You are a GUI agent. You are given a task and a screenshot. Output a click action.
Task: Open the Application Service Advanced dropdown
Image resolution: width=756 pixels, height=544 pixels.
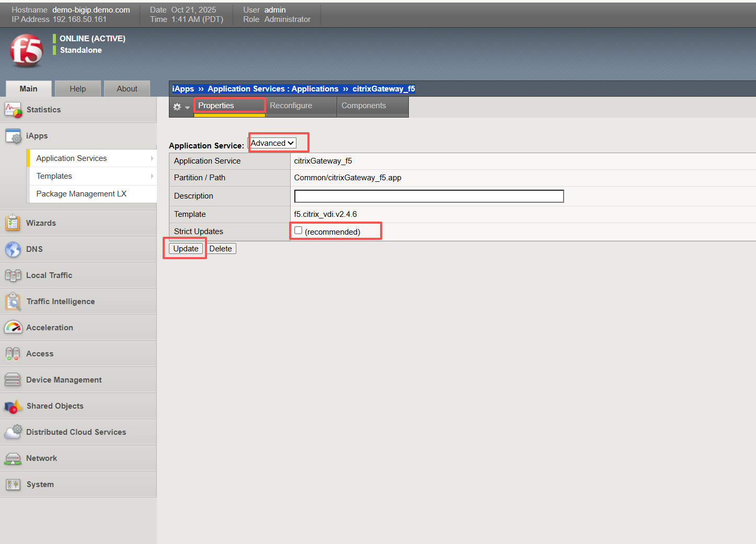tap(272, 142)
